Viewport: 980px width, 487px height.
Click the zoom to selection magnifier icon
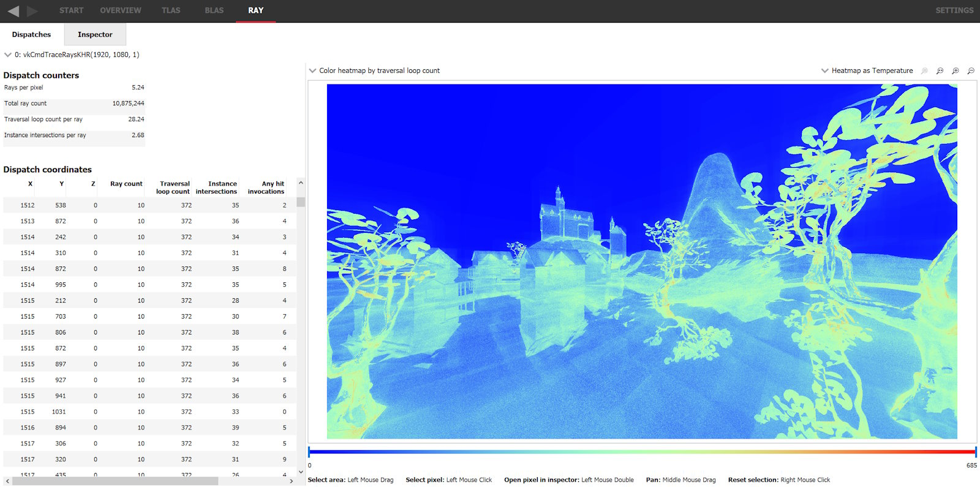[x=924, y=71]
